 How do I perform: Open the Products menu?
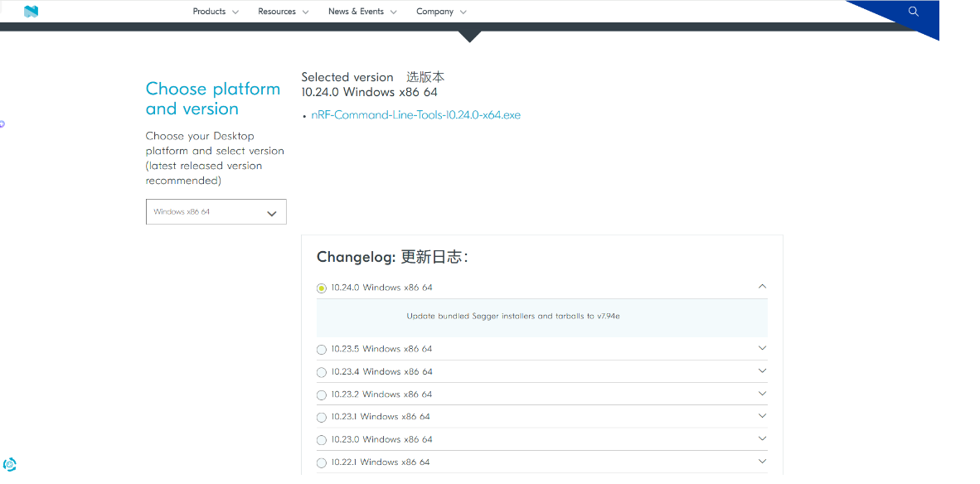point(216,12)
